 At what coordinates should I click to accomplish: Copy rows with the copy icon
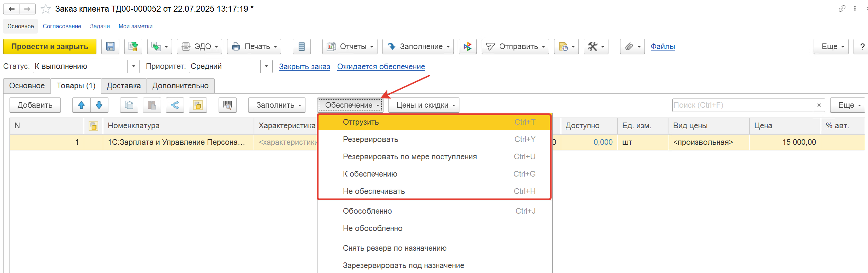129,105
